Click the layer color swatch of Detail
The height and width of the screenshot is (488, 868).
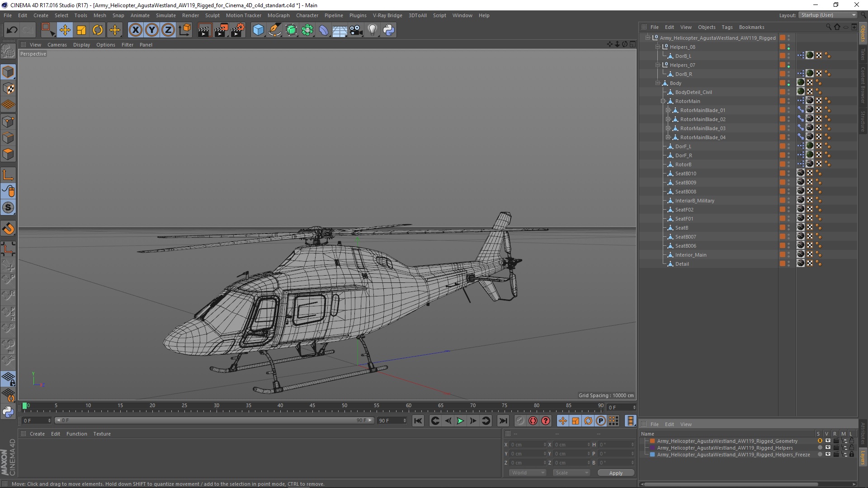click(x=782, y=263)
